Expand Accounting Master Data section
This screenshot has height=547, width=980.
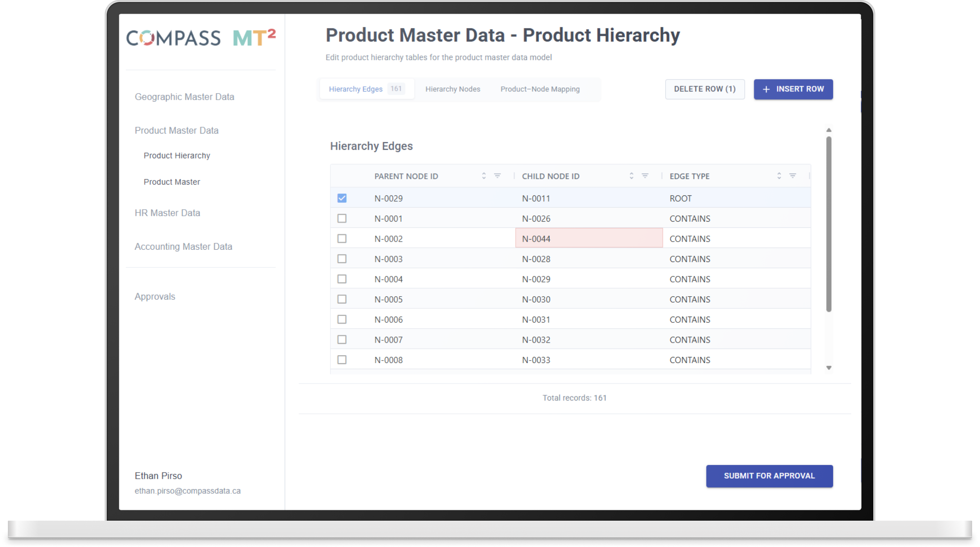183,246
